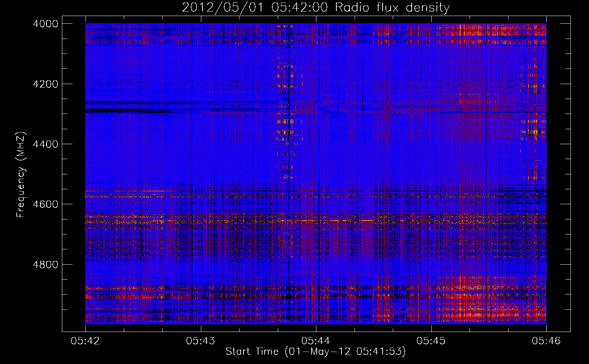Viewport: 589px width, 364px height.
Task: Click the 05:46 time tick label
Action: coord(546,341)
